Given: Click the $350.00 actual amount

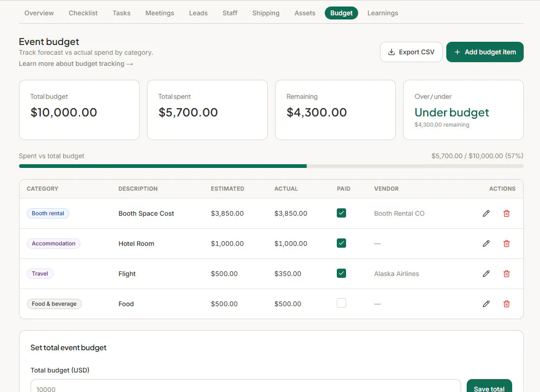Looking at the screenshot, I should (288, 274).
